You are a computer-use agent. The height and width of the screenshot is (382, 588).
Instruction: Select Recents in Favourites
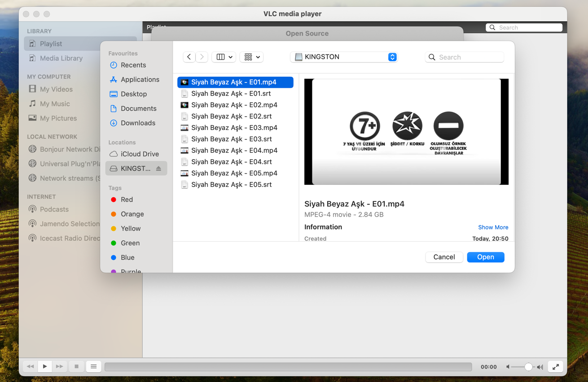coord(133,65)
